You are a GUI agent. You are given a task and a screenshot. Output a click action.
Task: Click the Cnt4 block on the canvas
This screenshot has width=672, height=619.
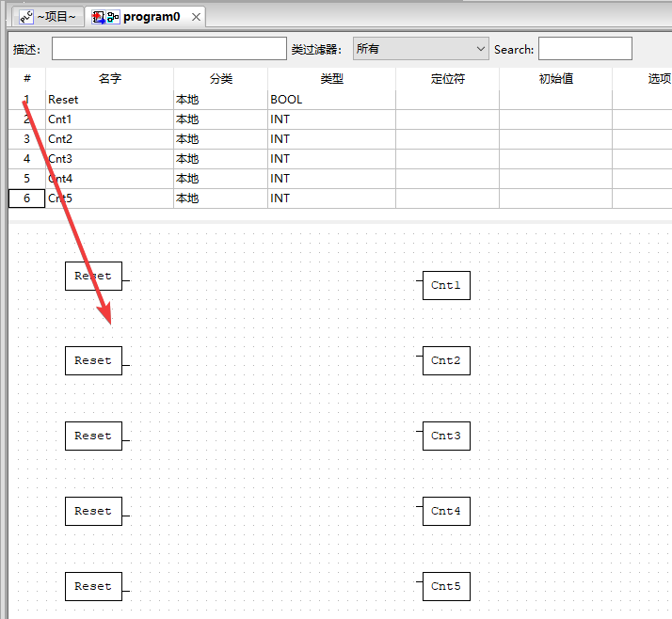(446, 511)
